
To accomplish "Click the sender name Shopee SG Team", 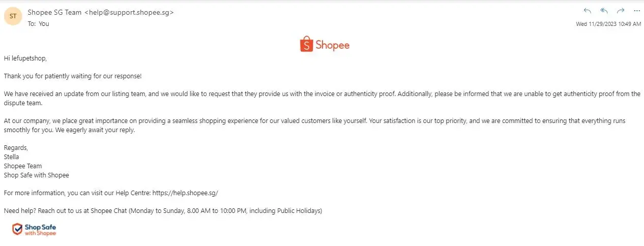I will (54, 12).
